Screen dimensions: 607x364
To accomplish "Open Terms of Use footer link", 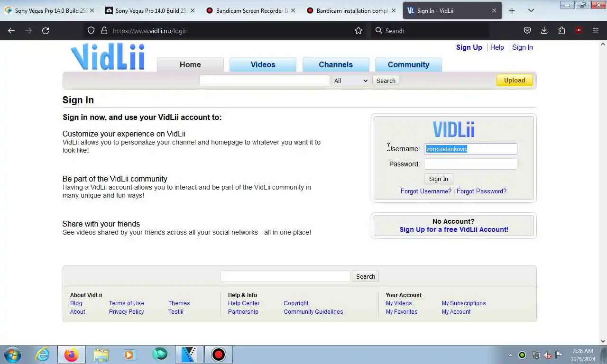I will (126, 303).
